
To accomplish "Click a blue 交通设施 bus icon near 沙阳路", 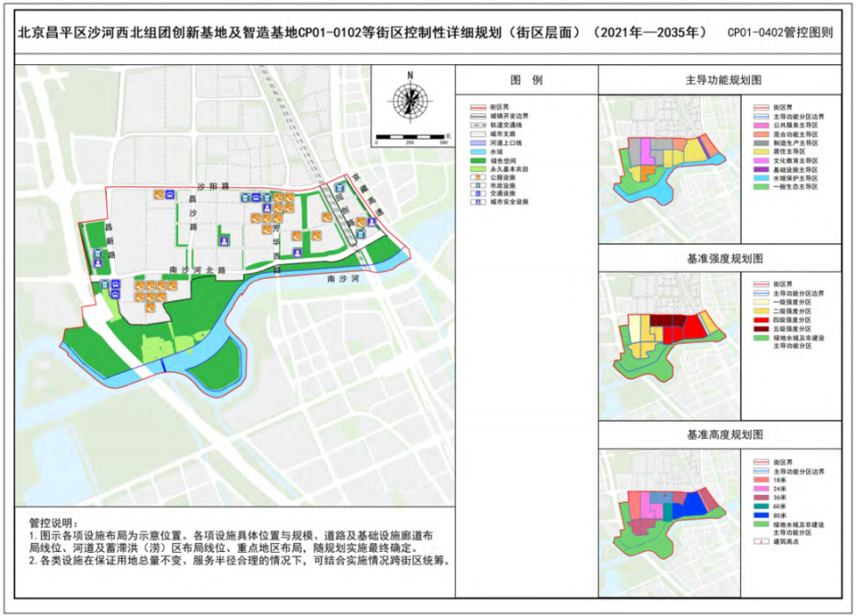I will [x=255, y=196].
